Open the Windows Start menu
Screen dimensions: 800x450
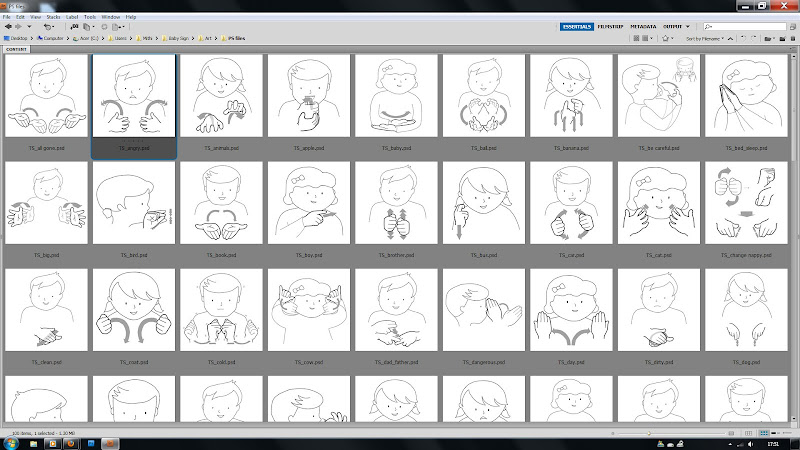click(10, 443)
